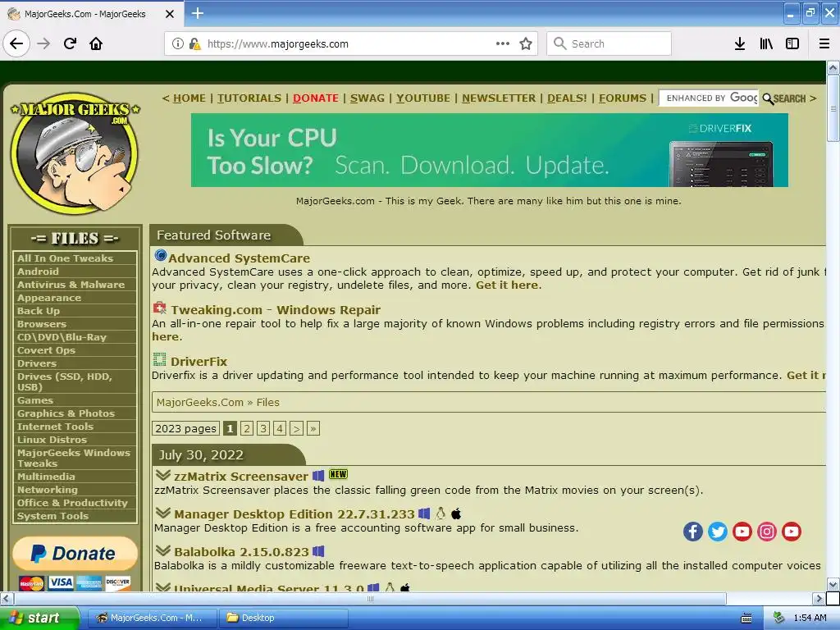Open the Library bookshelf icon
The width and height of the screenshot is (840, 630).
(766, 43)
